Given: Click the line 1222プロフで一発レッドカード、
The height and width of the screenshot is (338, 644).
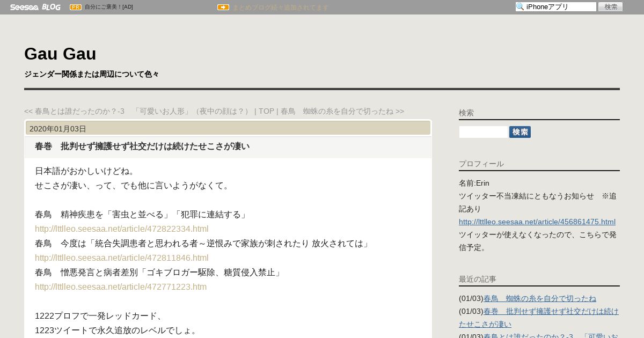Looking at the screenshot, I should coord(99,316).
